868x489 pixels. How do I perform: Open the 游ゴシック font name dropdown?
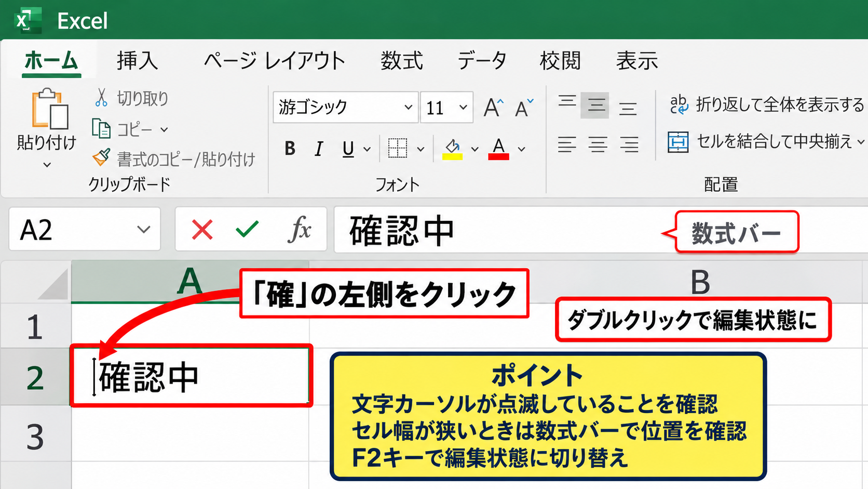tap(408, 107)
